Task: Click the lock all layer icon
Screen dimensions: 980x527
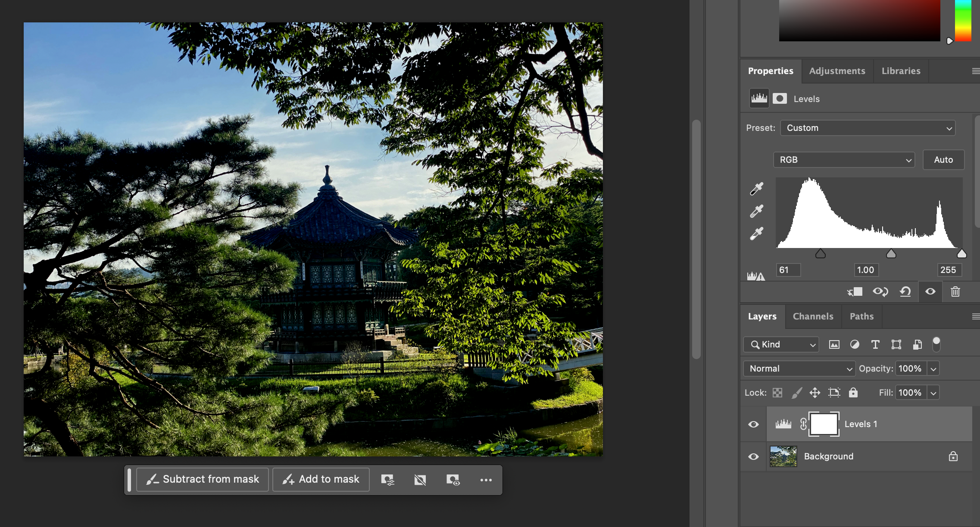Action: pos(853,393)
